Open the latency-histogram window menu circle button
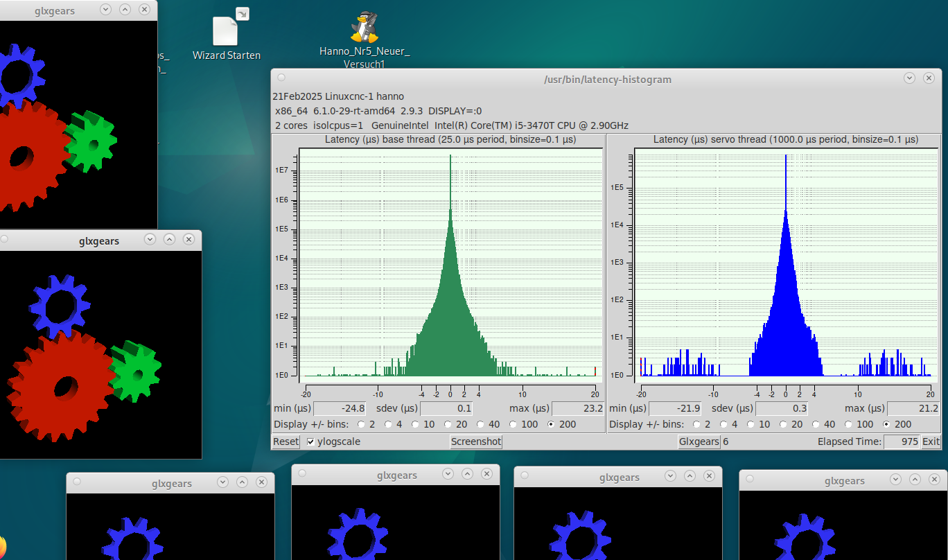948x560 pixels. point(281,79)
